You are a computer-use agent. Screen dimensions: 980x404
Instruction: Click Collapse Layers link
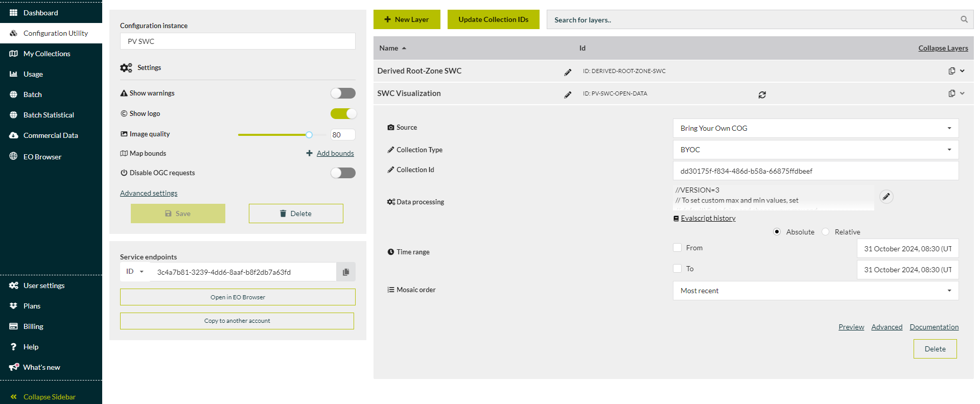(943, 48)
